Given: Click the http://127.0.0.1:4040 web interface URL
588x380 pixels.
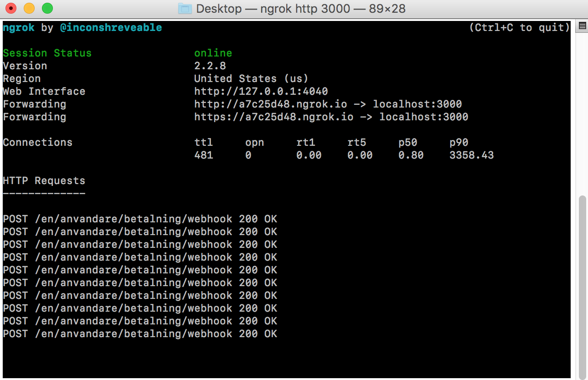Looking at the screenshot, I should 261,92.
